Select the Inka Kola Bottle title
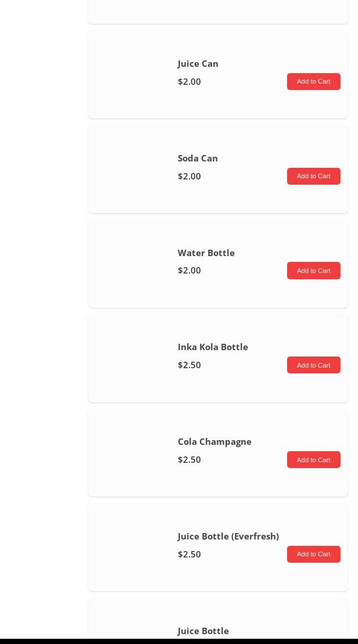 [213, 347]
